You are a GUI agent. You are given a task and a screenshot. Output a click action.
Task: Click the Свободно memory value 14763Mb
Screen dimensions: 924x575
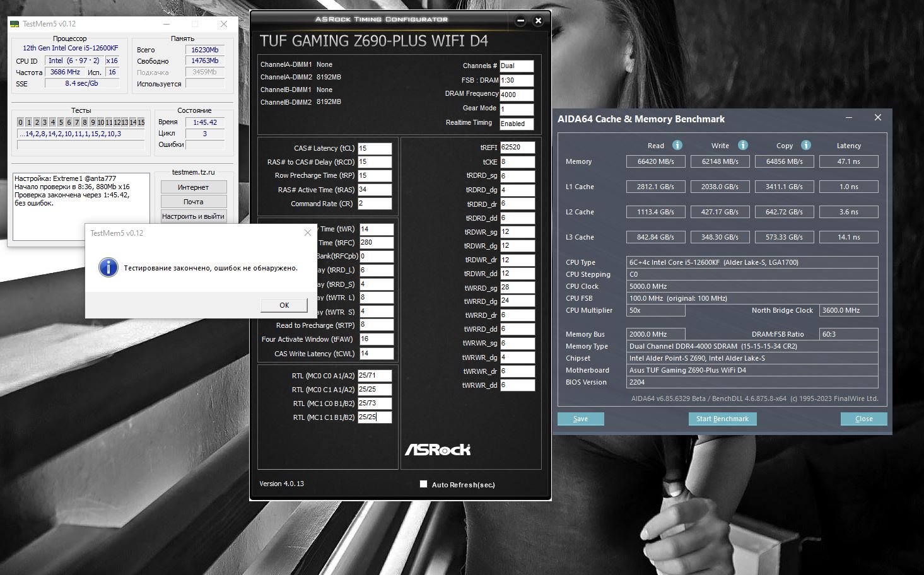pyautogui.click(x=205, y=61)
